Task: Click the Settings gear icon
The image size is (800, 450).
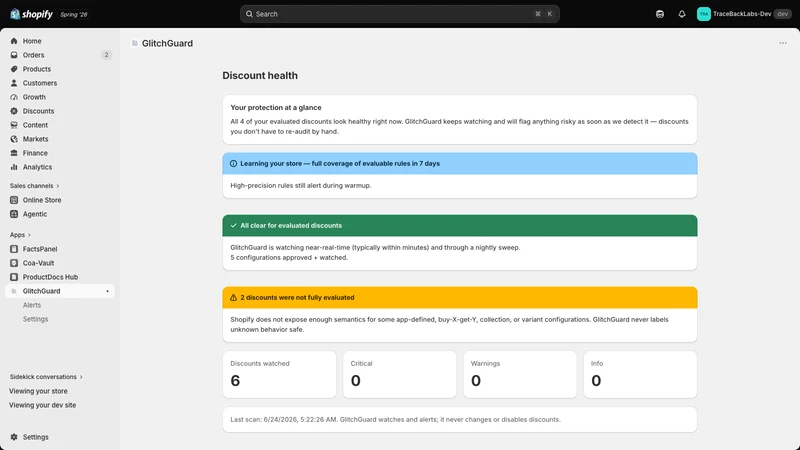Action: click(x=14, y=437)
